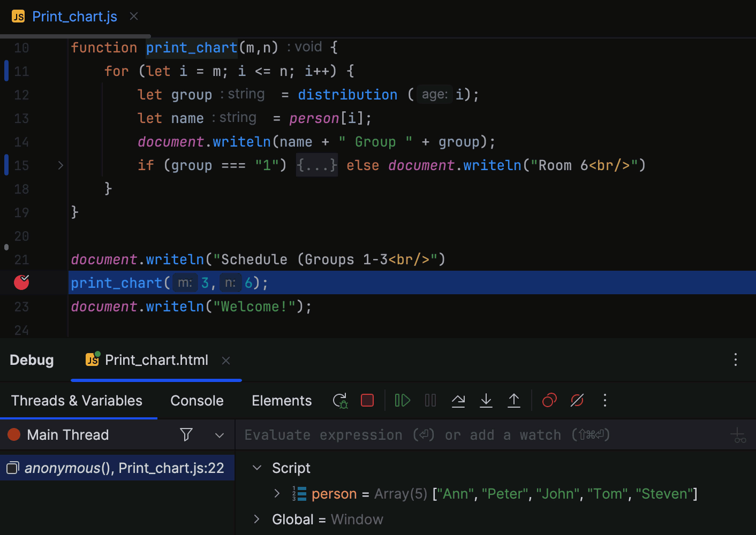Toggle the frame filter in Main Thread

tap(186, 434)
